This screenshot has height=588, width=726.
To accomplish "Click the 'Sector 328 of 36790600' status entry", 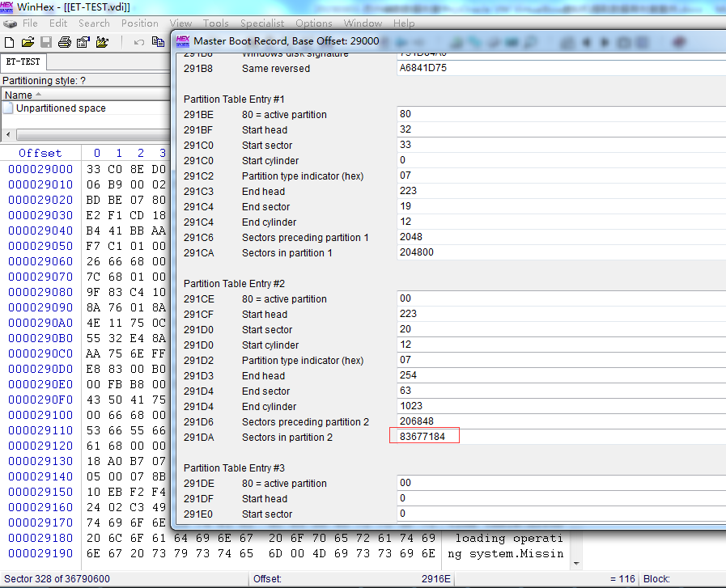I will point(57,579).
